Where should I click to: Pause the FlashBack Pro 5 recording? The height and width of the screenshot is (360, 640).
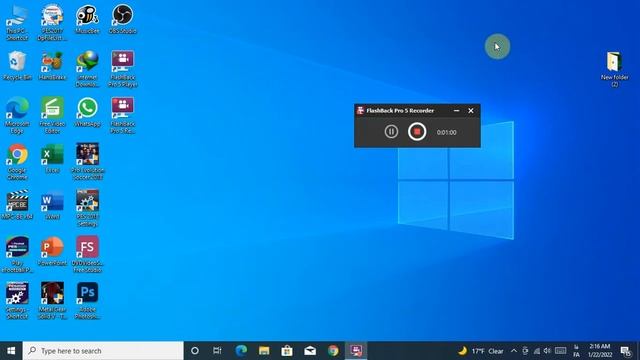point(391,131)
